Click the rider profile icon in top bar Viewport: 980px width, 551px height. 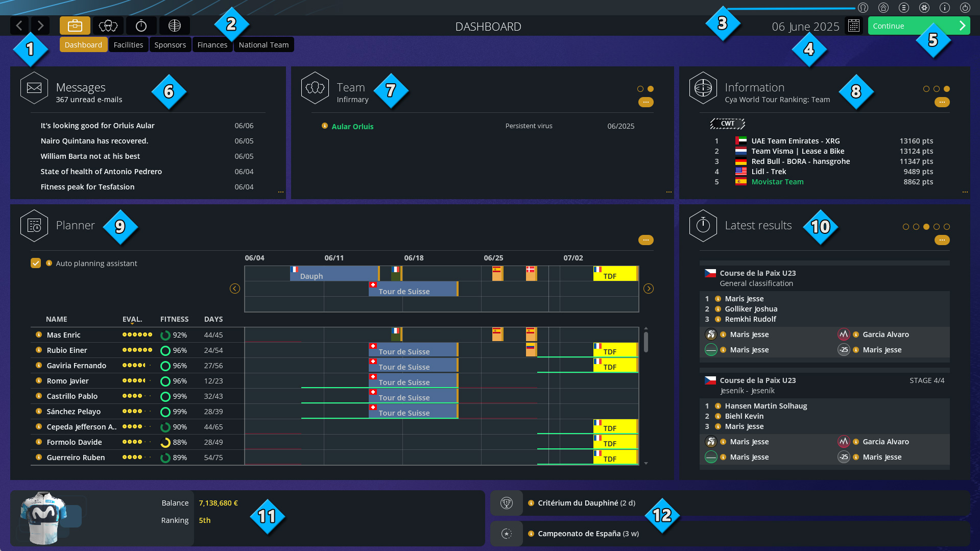click(x=863, y=8)
